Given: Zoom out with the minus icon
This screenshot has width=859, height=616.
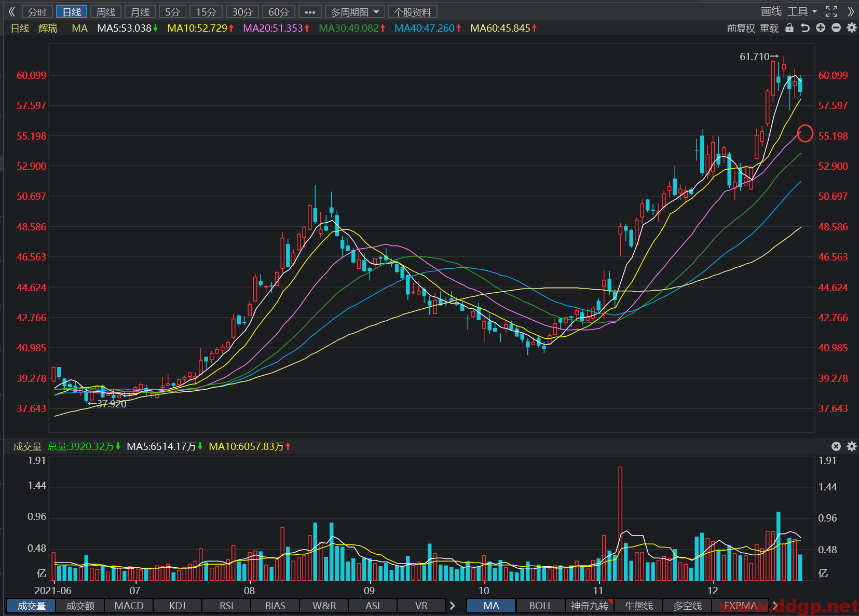Looking at the screenshot, I should [836, 28].
